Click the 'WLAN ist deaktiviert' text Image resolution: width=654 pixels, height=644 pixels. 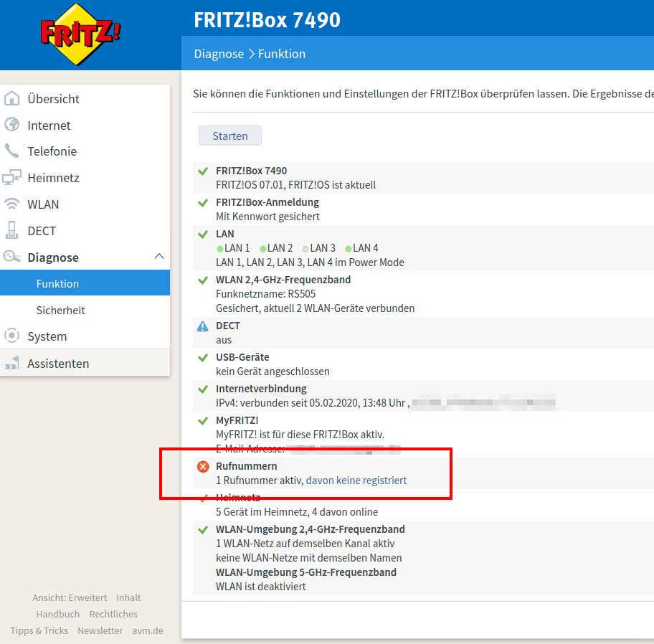[x=261, y=587]
